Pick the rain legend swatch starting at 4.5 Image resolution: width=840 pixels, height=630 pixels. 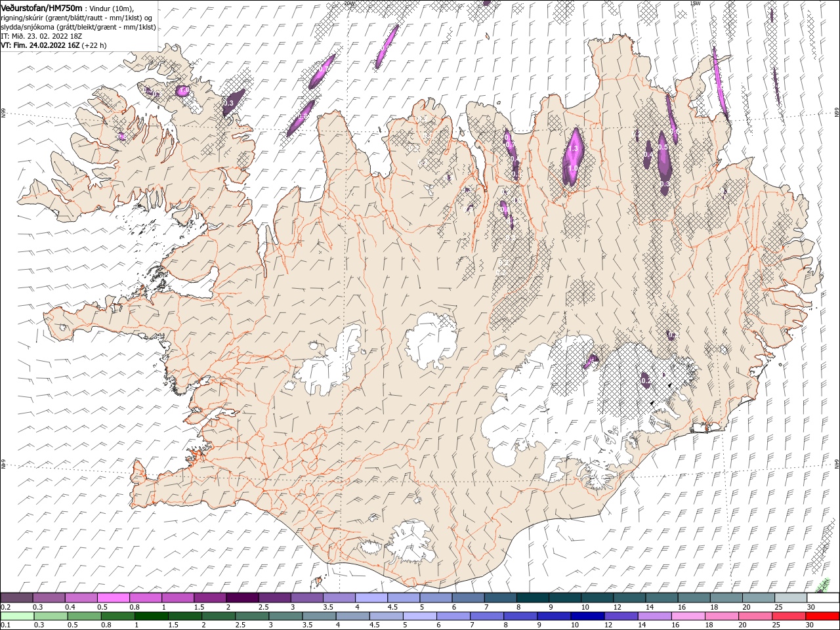pos(386,616)
